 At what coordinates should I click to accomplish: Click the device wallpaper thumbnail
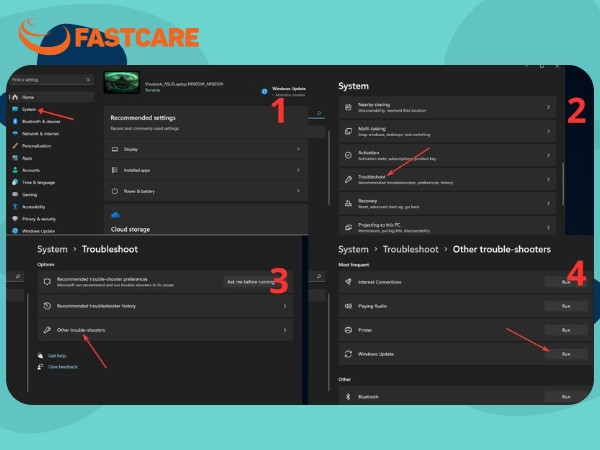click(x=122, y=82)
